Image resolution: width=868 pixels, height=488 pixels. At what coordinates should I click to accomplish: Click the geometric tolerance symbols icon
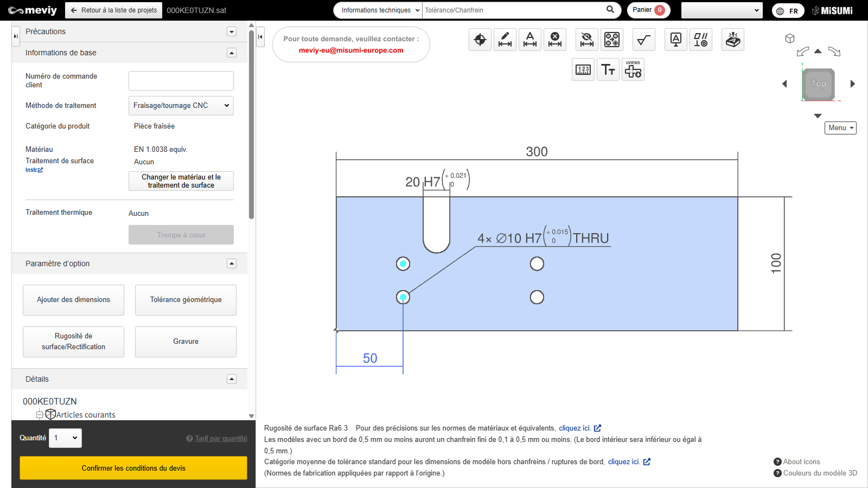tap(700, 40)
